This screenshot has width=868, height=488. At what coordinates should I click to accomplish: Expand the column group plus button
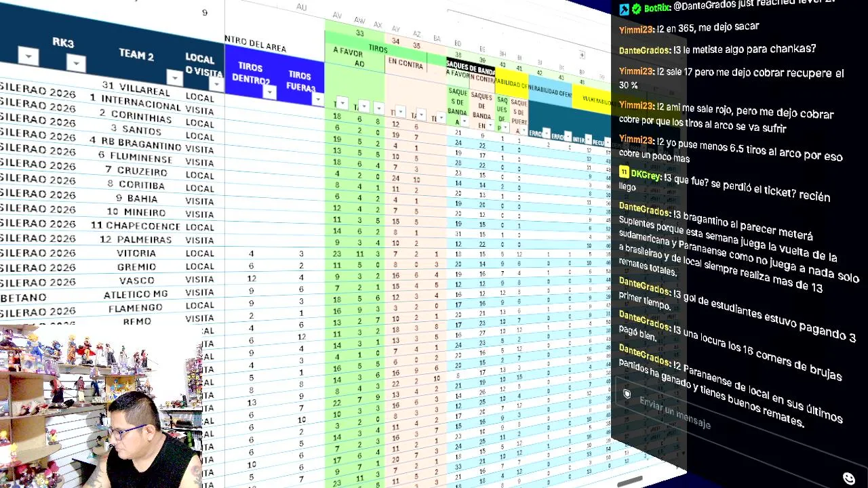582,54
